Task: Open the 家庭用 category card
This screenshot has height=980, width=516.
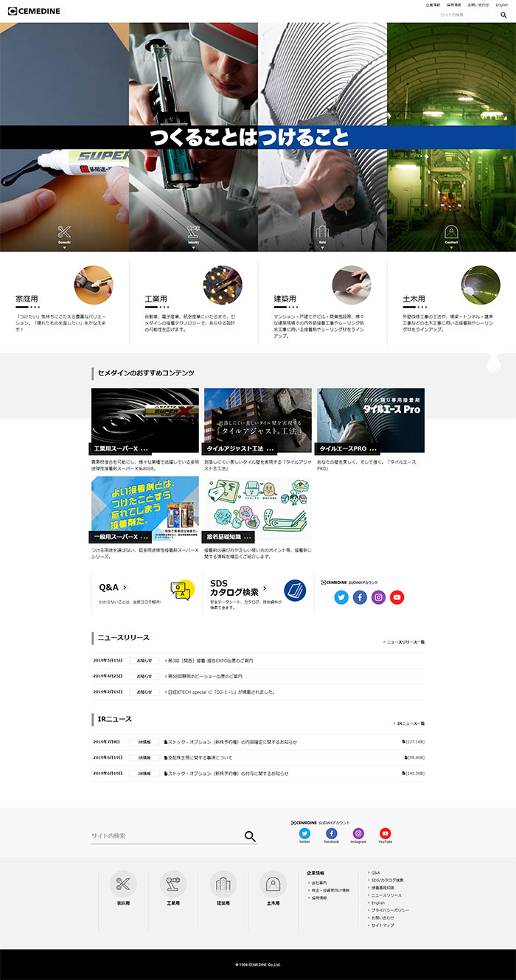Action: coord(64,302)
